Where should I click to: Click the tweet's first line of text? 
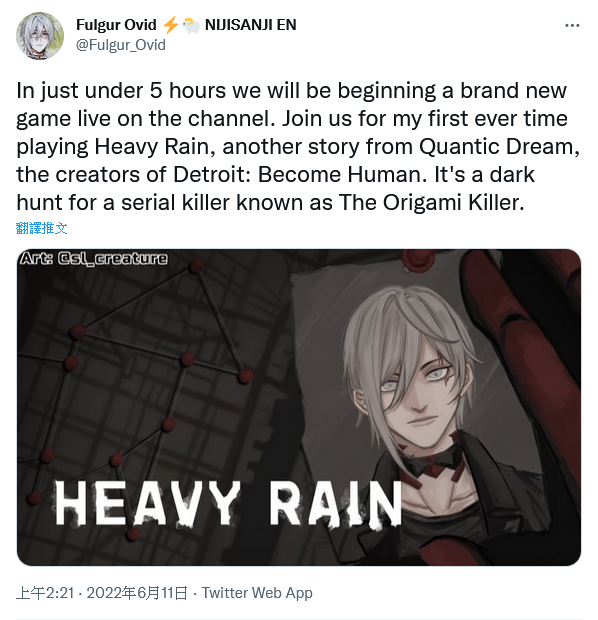point(291,91)
